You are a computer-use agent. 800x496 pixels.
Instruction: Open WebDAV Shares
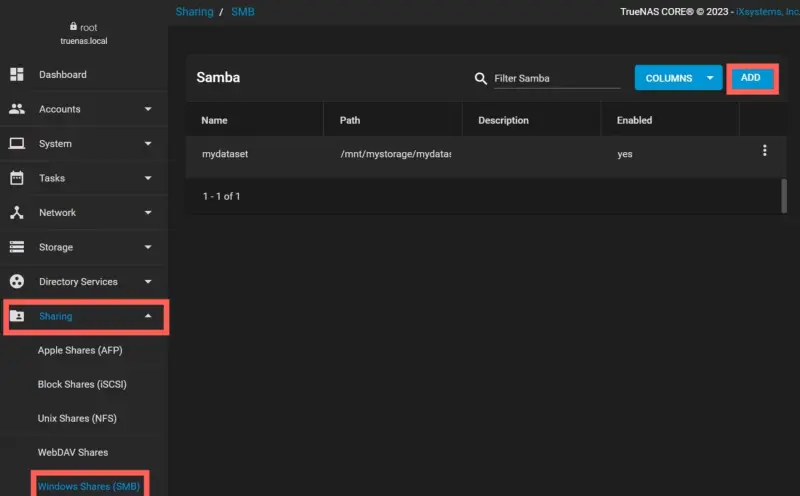73,452
